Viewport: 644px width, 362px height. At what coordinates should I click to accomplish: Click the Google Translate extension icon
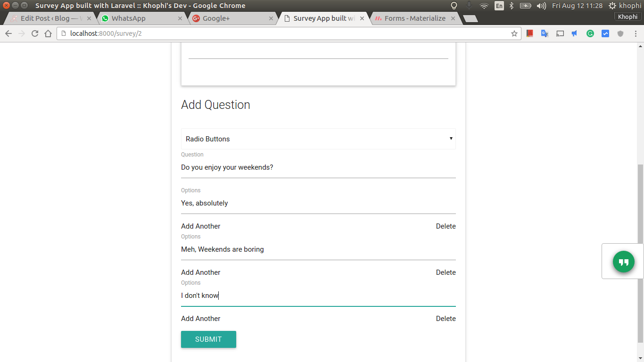click(x=545, y=33)
